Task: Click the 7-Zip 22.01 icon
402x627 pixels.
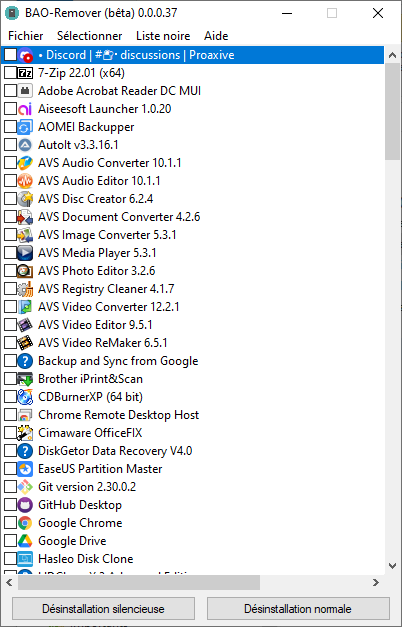Action: click(x=25, y=73)
